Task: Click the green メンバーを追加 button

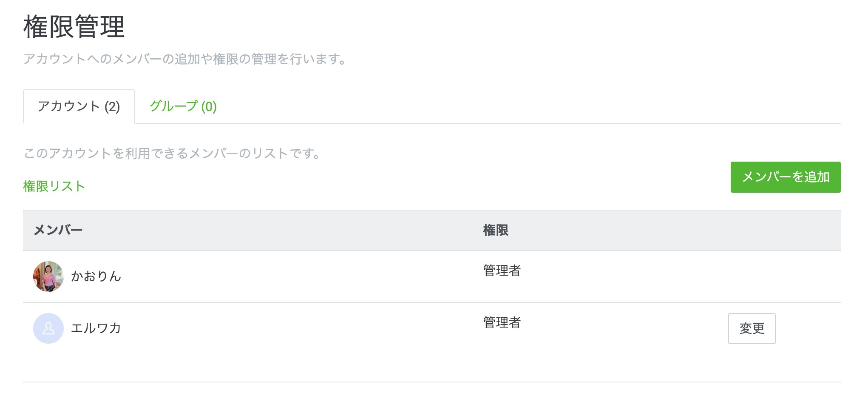Action: 786,177
